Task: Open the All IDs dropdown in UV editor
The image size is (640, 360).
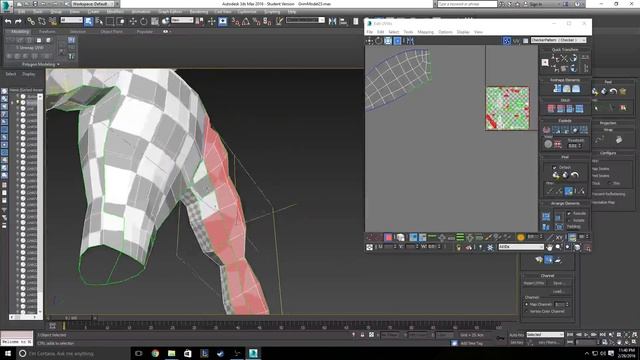Action: (x=521, y=247)
